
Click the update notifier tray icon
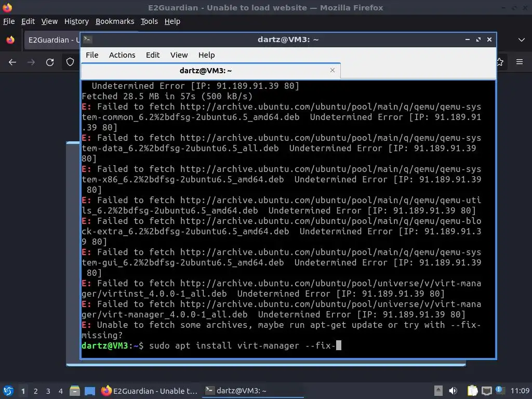[500, 390]
